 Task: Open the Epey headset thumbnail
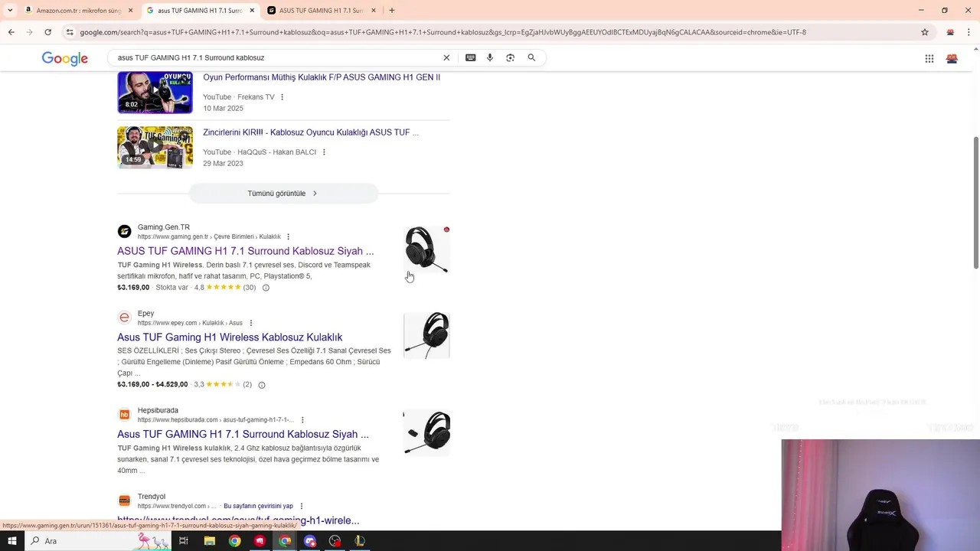(426, 335)
